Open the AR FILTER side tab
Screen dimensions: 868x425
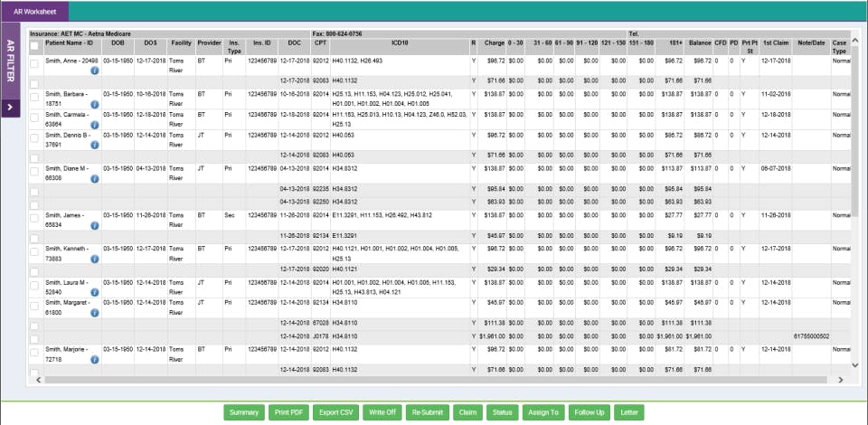11,61
